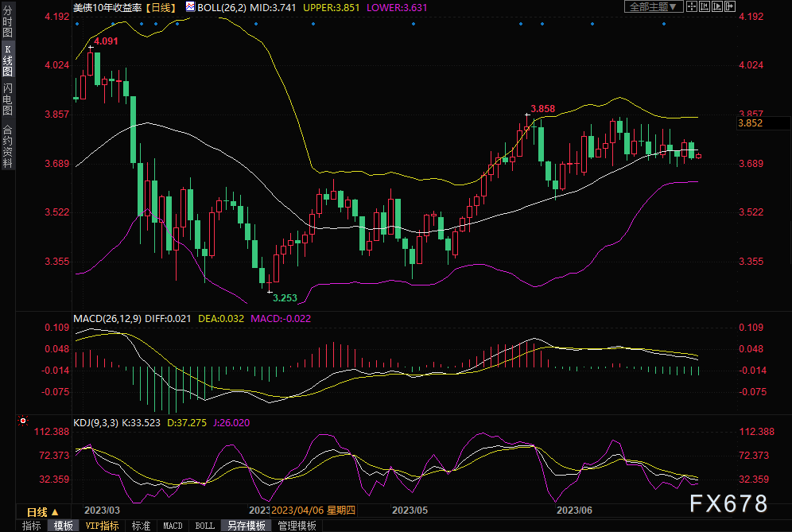Open the 日线 period selector
The image size is (792, 532).
pos(42,512)
